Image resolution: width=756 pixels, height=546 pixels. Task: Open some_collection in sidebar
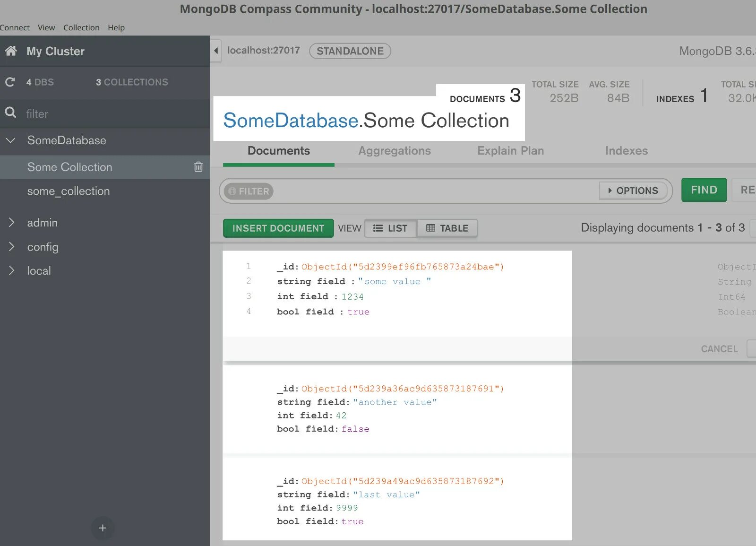[x=69, y=191]
